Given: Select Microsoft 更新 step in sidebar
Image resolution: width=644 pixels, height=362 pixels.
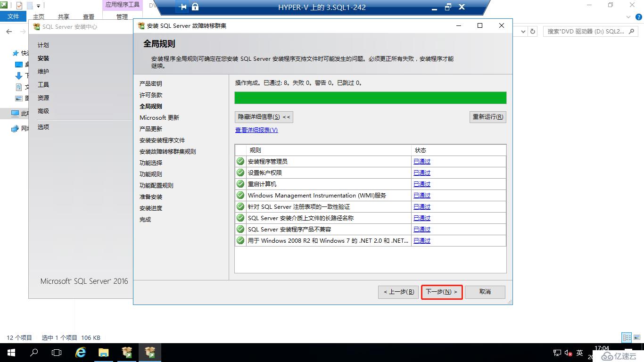Looking at the screenshot, I should (159, 117).
